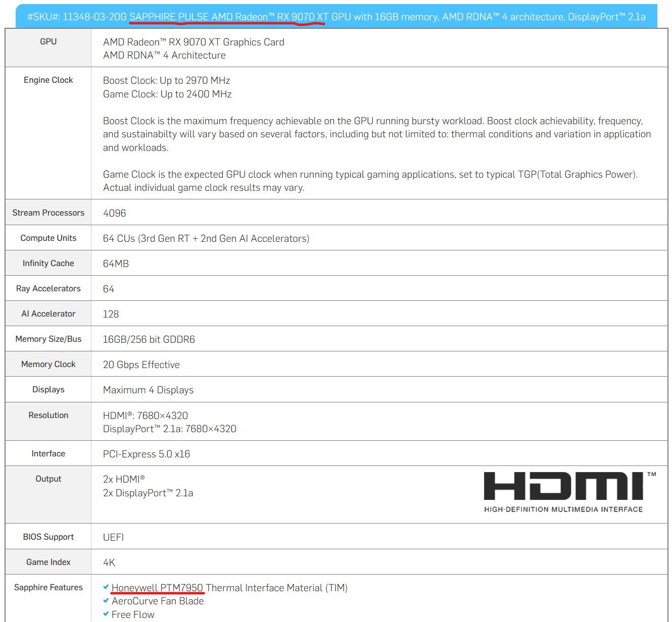Select the Infinity Cache label
The width and height of the screenshot is (672, 622).
point(49,263)
